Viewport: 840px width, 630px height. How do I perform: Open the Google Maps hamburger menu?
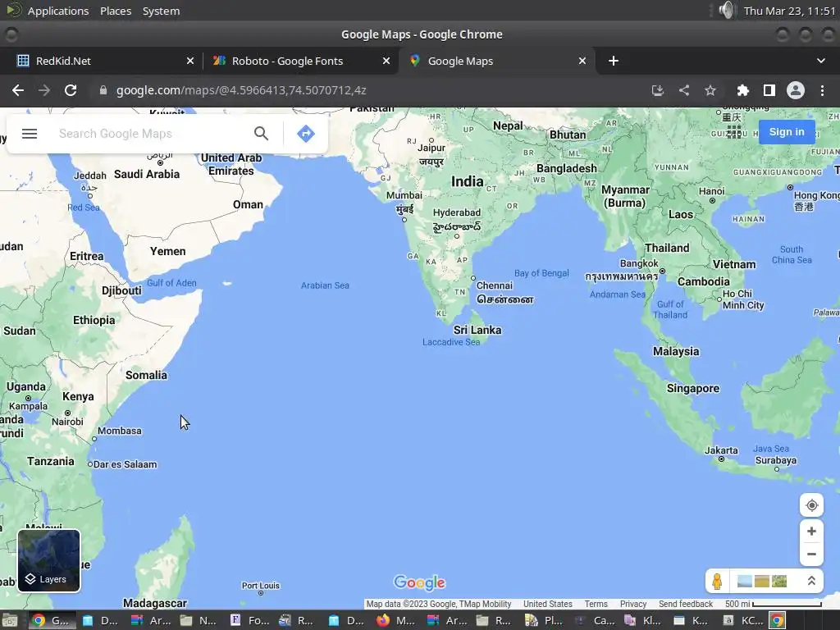pyautogui.click(x=30, y=134)
